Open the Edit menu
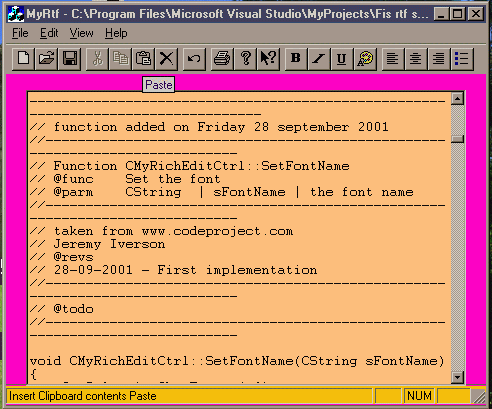This screenshot has width=492, height=409. click(x=49, y=33)
